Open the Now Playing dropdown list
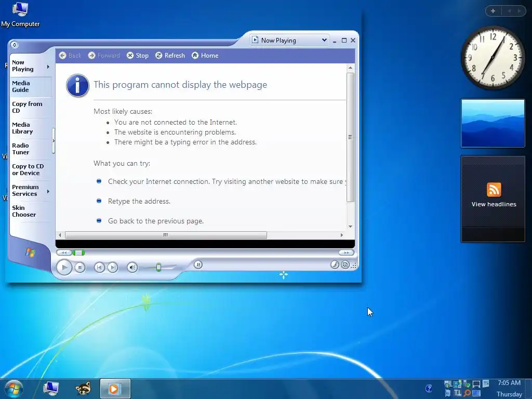 pos(324,40)
